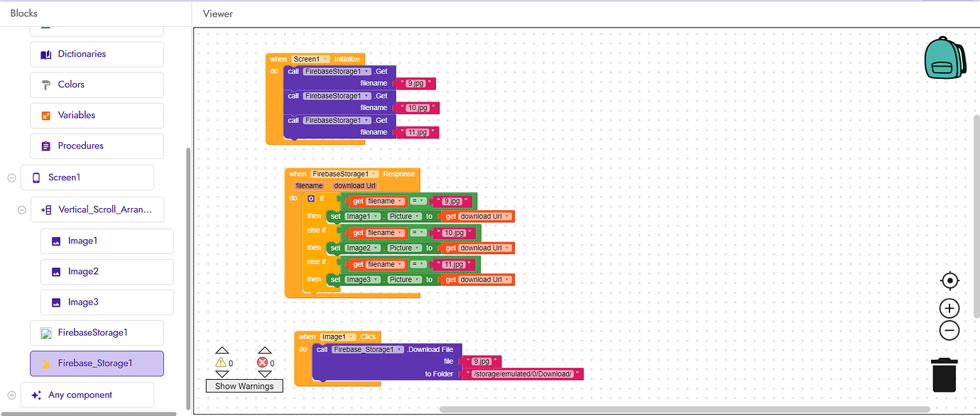980x416 pixels.
Task: Collapse the Vertical_Scroll_Arrangement node
Action: pyautogui.click(x=21, y=209)
